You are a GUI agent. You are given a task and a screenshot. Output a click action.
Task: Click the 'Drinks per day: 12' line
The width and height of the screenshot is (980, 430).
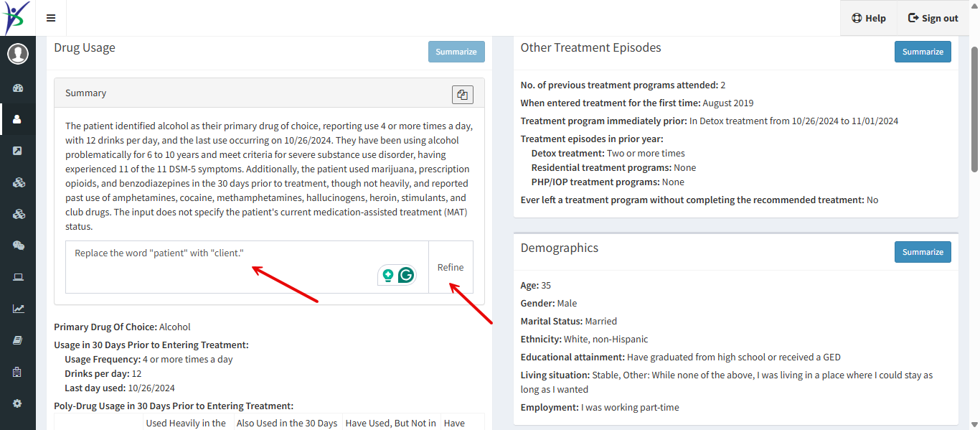103,374
